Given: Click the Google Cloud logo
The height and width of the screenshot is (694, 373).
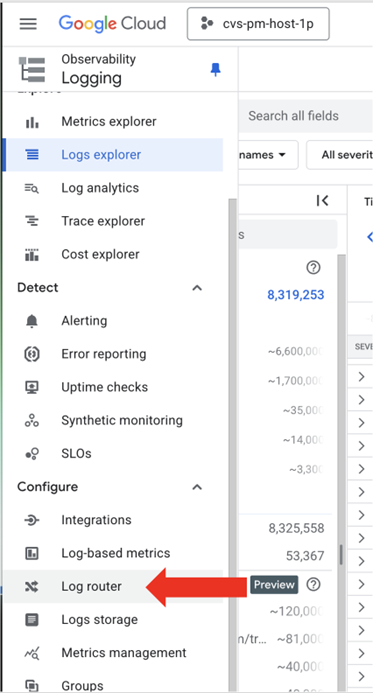Looking at the screenshot, I should coord(112,23).
